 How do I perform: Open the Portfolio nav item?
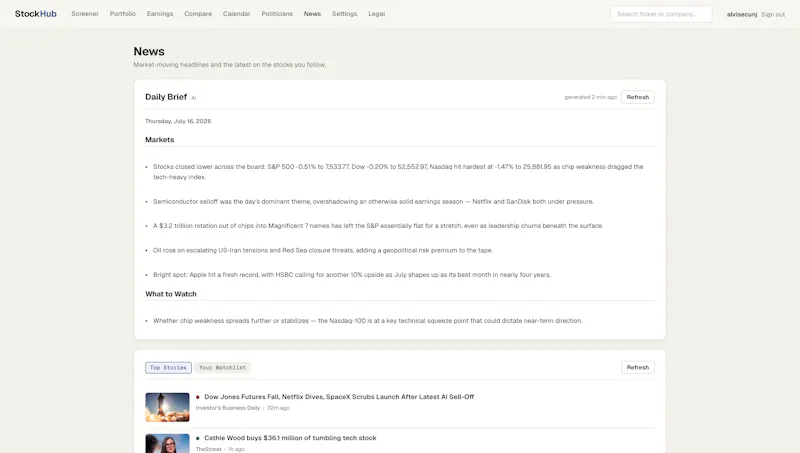(x=122, y=14)
